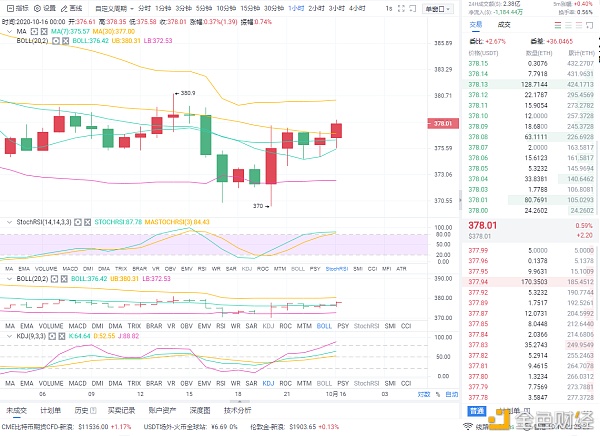This screenshot has height=436, width=600.
Task: Click resize handle above bottom tabs
Action: click(239, 402)
